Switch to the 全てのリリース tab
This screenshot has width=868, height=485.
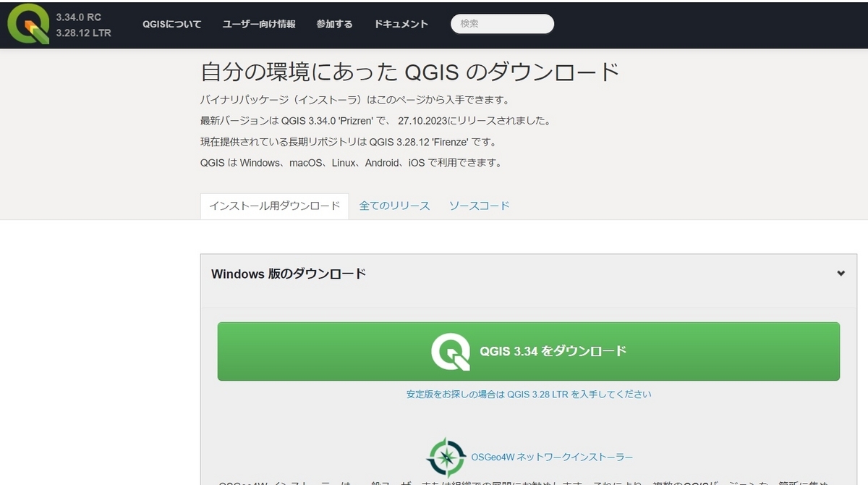(395, 206)
